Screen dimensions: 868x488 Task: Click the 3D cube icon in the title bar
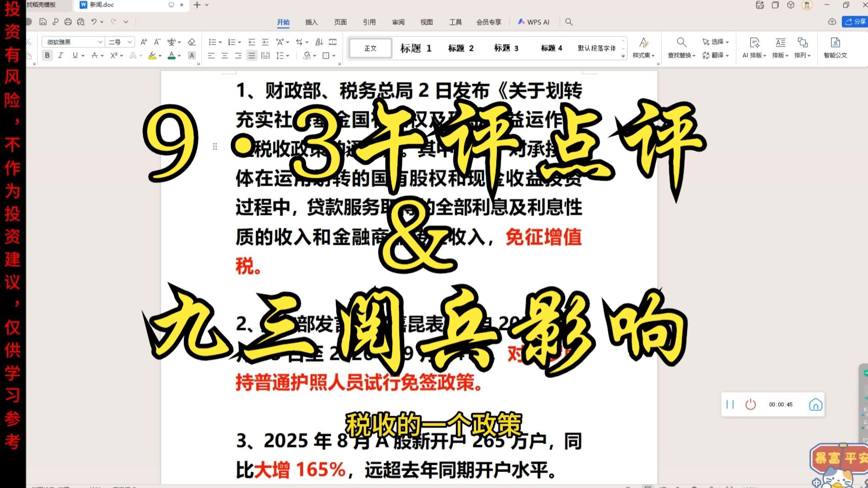click(x=791, y=5)
